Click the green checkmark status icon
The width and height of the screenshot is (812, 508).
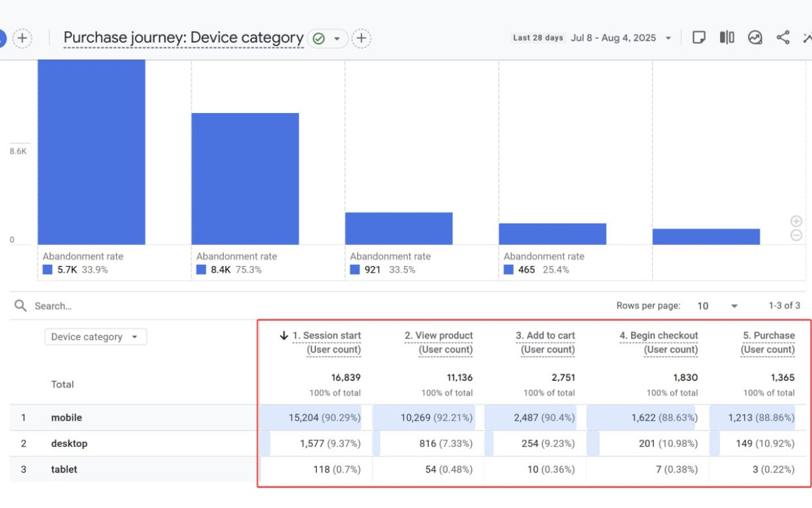319,39
